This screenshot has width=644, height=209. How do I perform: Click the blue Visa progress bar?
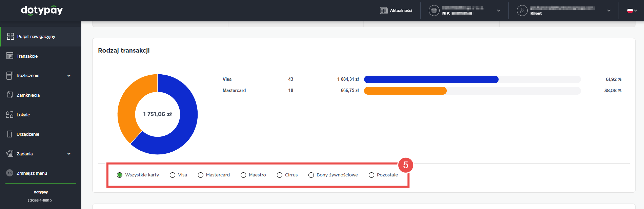coord(431,79)
